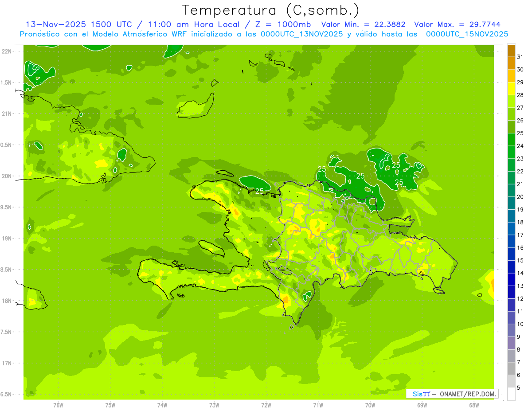Screen dimensions: 532x411
Task: Click the color scale label "23"
Action: tap(520, 159)
